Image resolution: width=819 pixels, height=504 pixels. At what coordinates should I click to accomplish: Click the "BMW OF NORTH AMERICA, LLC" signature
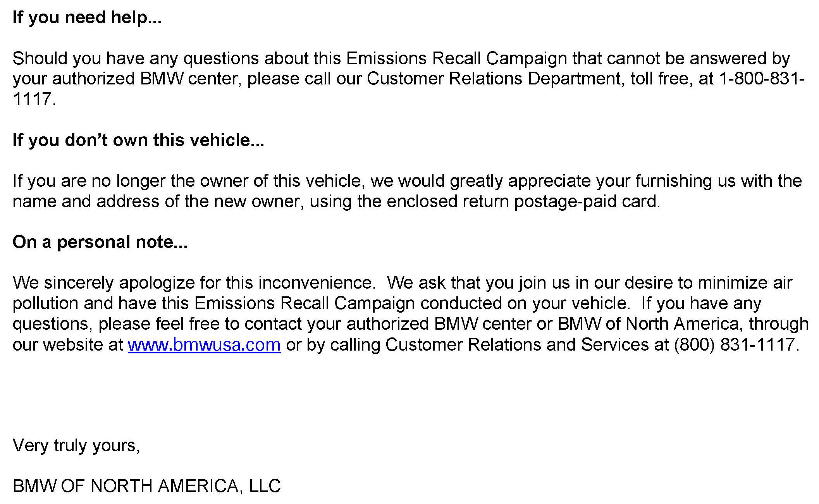[x=146, y=486]
